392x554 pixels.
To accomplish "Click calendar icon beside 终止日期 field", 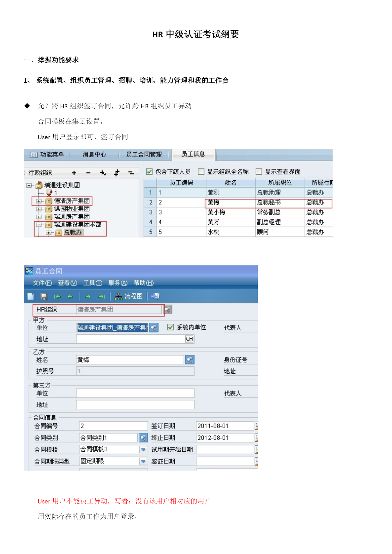I will tap(256, 438).
